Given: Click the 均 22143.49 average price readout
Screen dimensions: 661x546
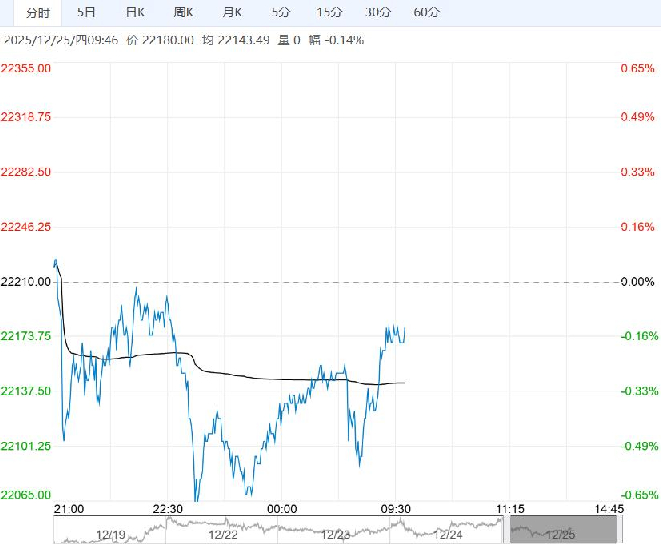Looking at the screenshot, I should point(236,40).
